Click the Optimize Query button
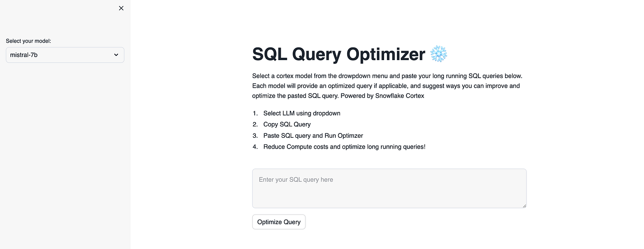 279,222
